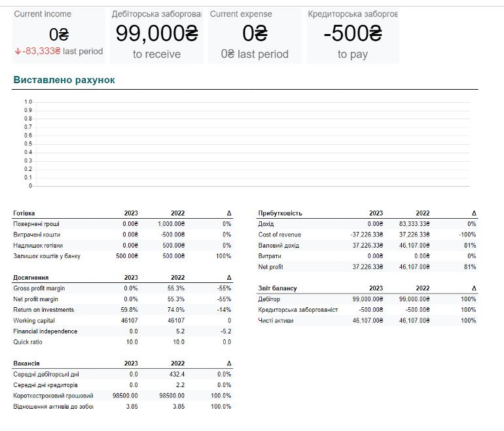This screenshot has width=504, height=431.
Task: Click the Досягнення table header
Action: (31, 277)
